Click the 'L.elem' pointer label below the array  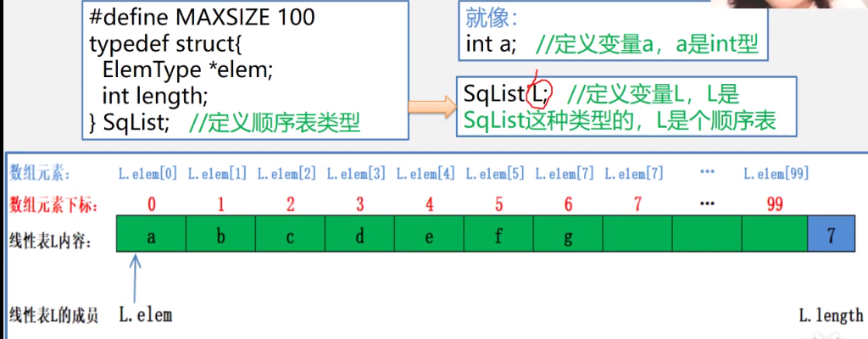coord(146,316)
